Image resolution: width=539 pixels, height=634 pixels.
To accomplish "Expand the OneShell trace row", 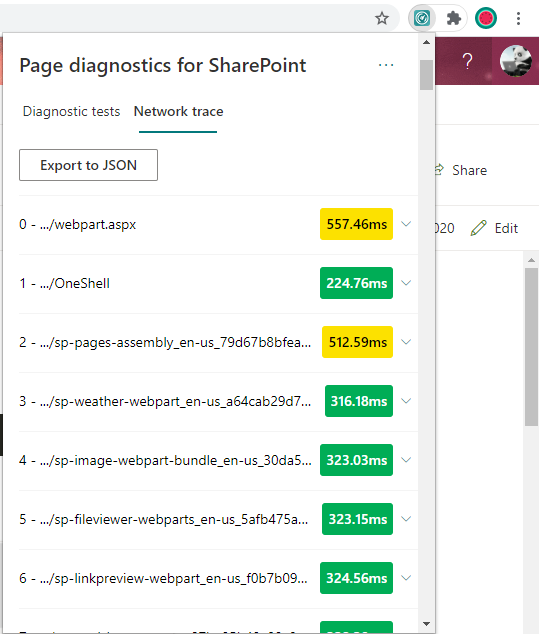I will point(406,283).
